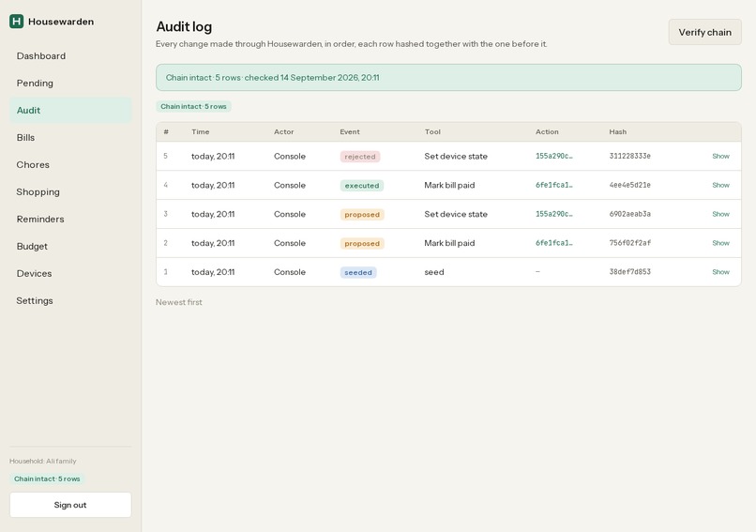Viewport: 756px width, 532px height.
Task: Open the Shopping page
Action: (x=70, y=192)
